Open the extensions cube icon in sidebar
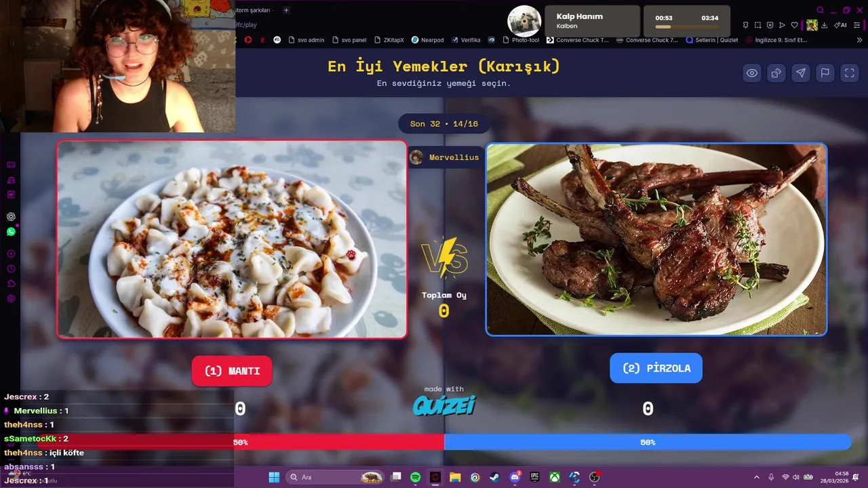 11,283
